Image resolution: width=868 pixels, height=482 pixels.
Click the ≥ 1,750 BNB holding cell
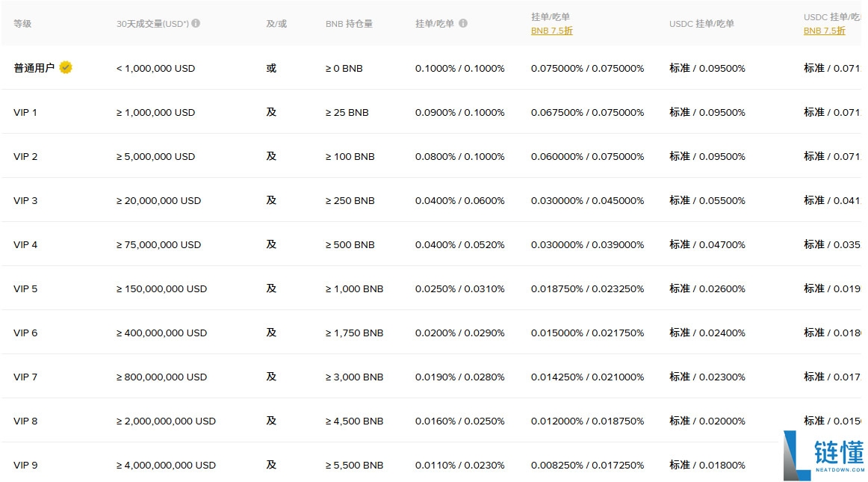(x=354, y=333)
